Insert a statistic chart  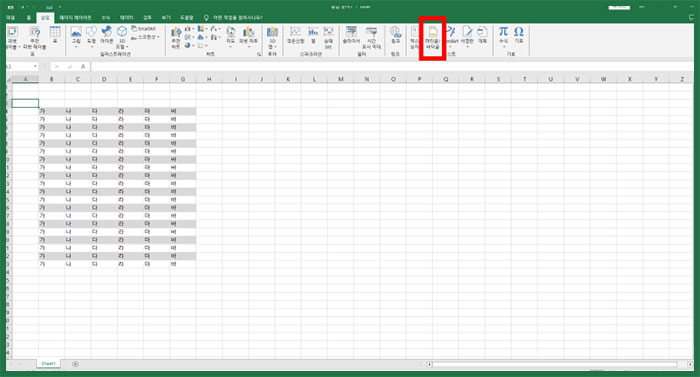[202, 37]
